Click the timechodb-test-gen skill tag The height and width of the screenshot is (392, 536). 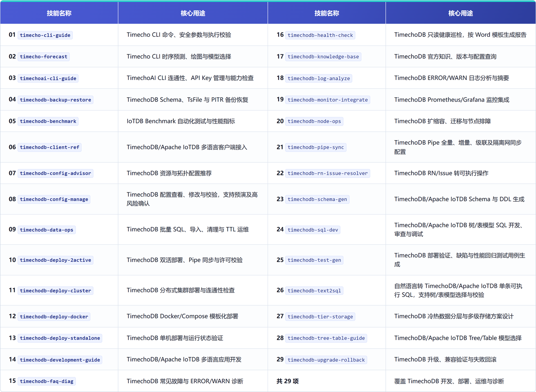click(x=314, y=260)
